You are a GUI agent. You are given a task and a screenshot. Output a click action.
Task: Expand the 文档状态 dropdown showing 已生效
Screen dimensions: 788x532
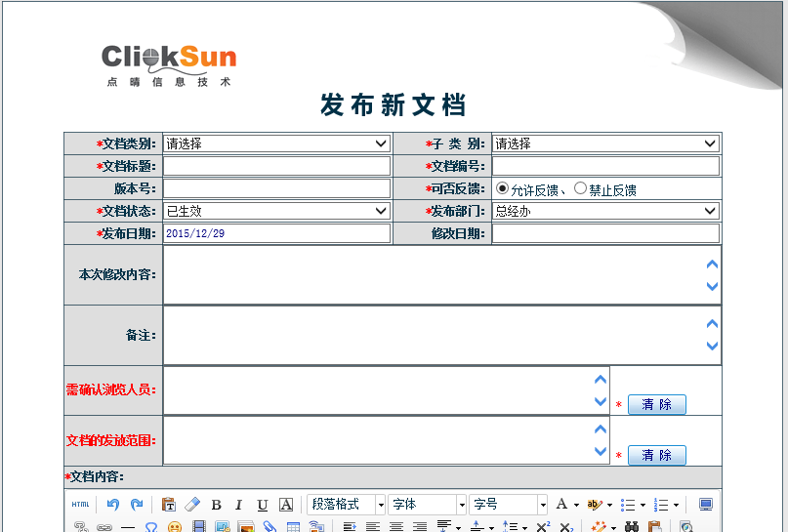point(276,211)
